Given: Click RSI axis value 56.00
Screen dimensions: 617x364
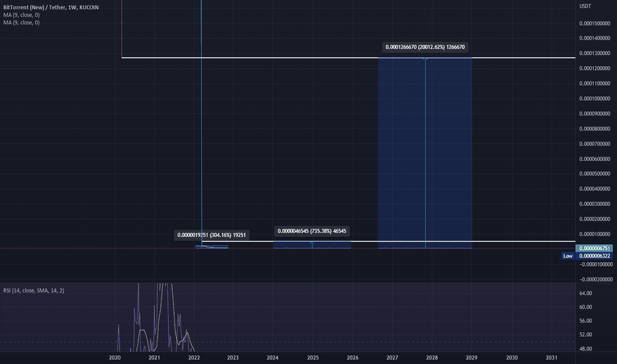Looking at the screenshot, I should point(585,321).
